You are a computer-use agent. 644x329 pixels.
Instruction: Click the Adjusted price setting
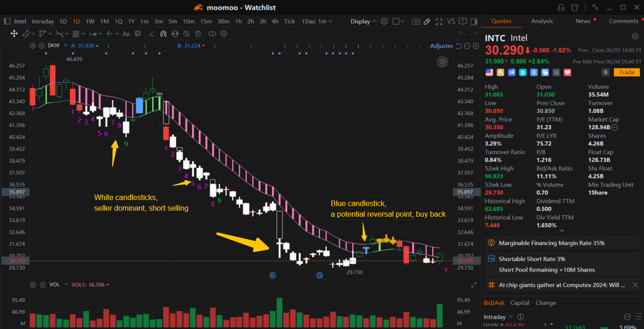tap(442, 46)
